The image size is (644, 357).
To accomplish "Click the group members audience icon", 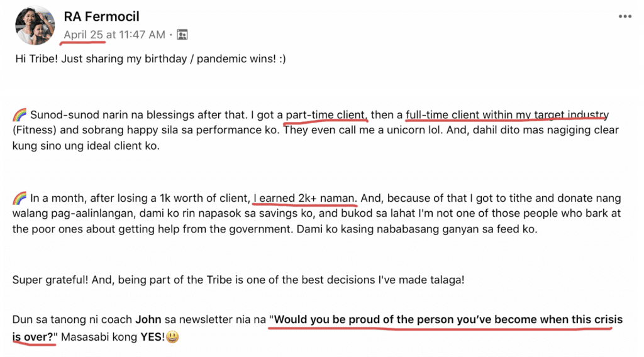I will tap(182, 35).
